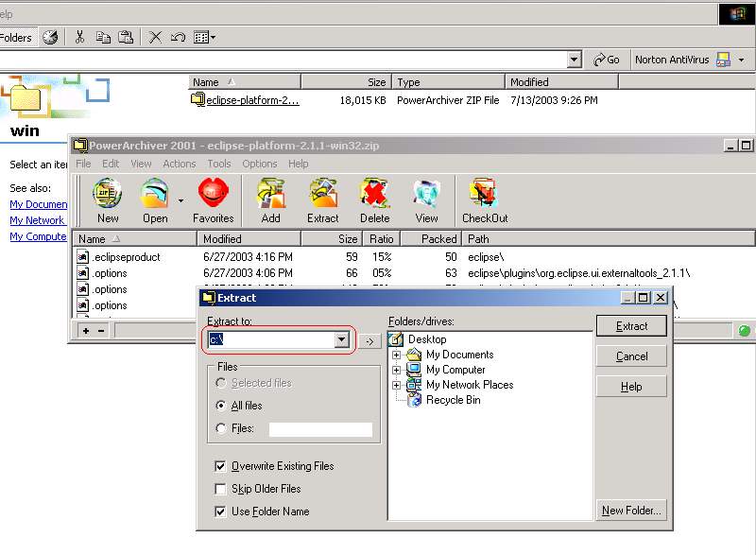Click the Delete toolbar icon
The height and width of the screenshot is (555, 756).
click(374, 200)
